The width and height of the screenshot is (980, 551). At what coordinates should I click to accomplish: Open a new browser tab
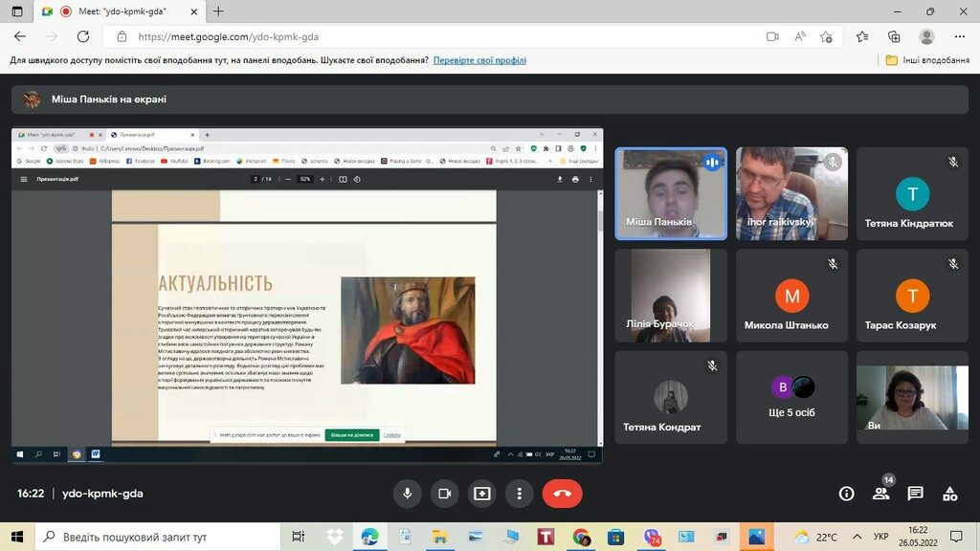tap(218, 11)
